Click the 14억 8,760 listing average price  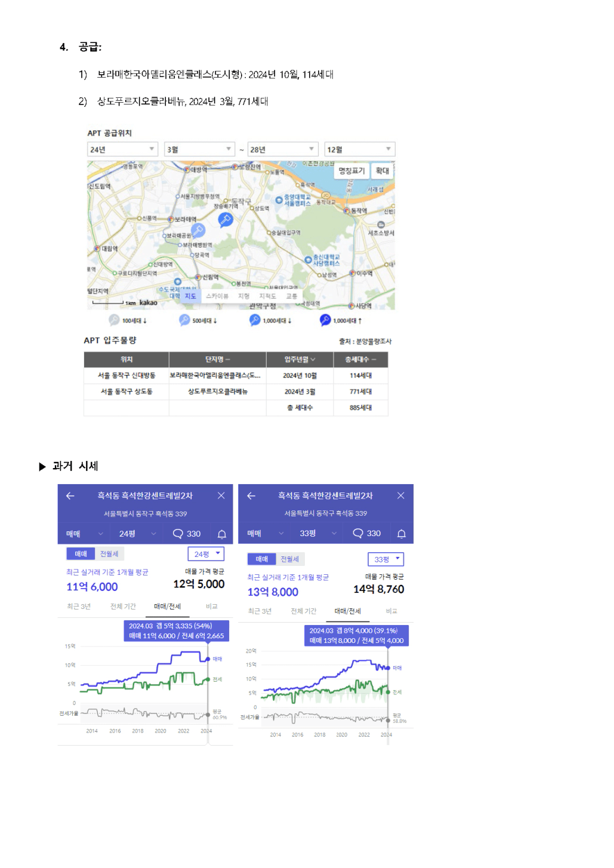click(379, 589)
